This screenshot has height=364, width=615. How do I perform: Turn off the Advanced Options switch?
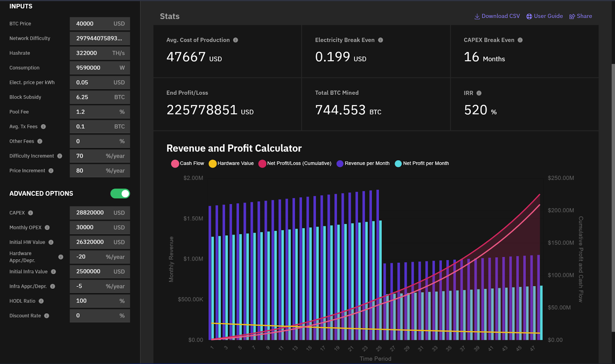point(120,194)
